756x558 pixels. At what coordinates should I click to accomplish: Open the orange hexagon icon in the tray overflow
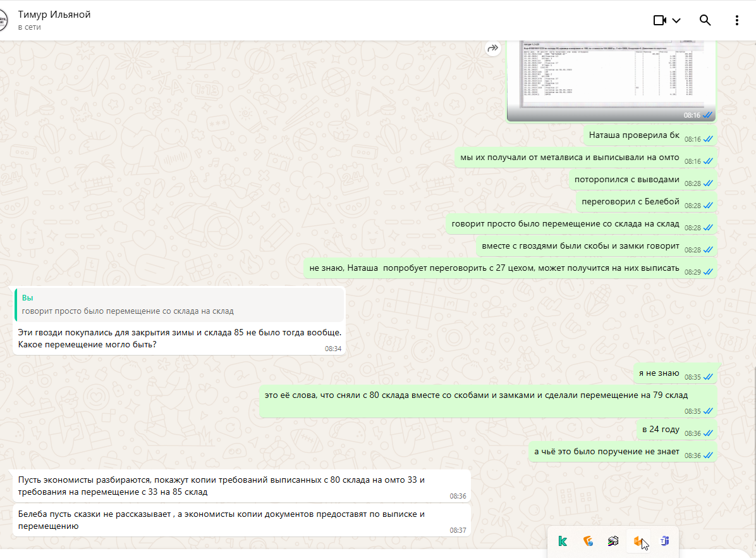coord(638,541)
